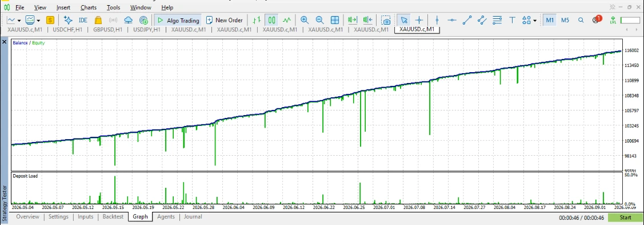This screenshot has width=644, height=225.
Task: Click the green Start button
Action: click(x=626, y=218)
